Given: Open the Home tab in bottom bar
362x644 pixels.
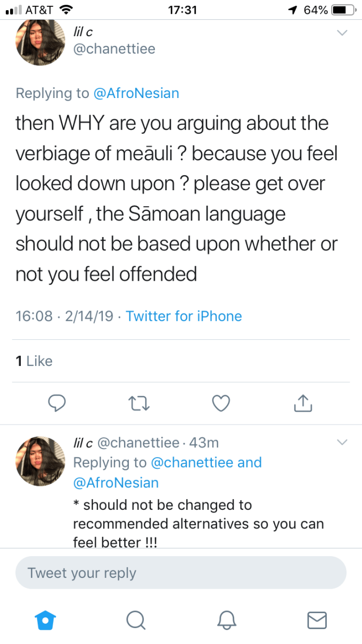Looking at the screenshot, I should tap(45, 619).
